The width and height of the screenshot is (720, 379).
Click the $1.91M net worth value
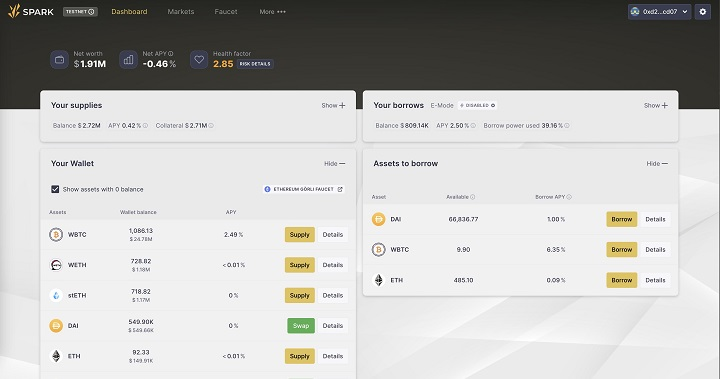tap(90, 64)
